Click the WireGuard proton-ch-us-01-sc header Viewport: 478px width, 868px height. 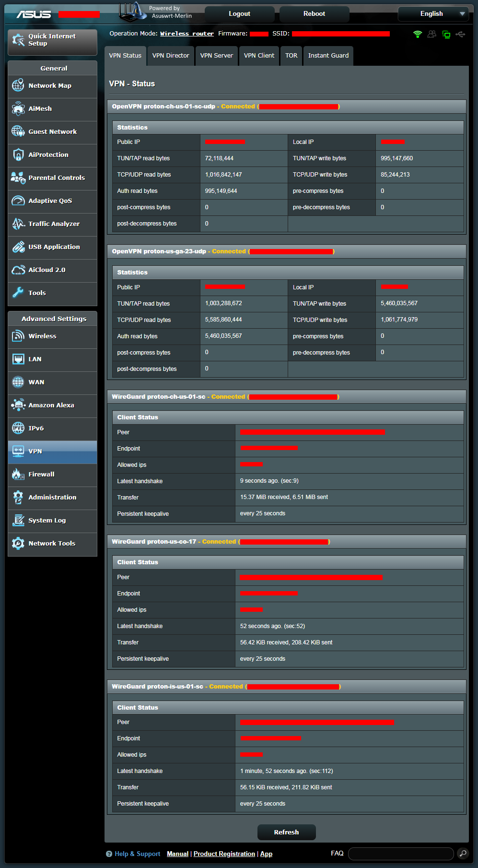287,397
